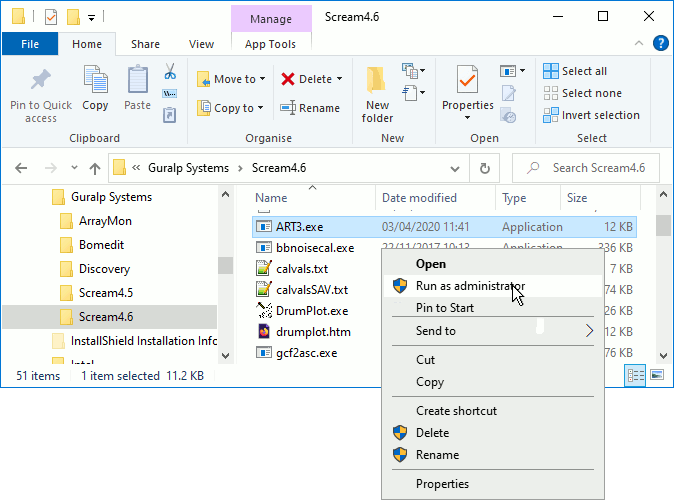This screenshot has width=674, height=500.
Task: Click the Search Scream4.6 box
Action: click(586, 168)
